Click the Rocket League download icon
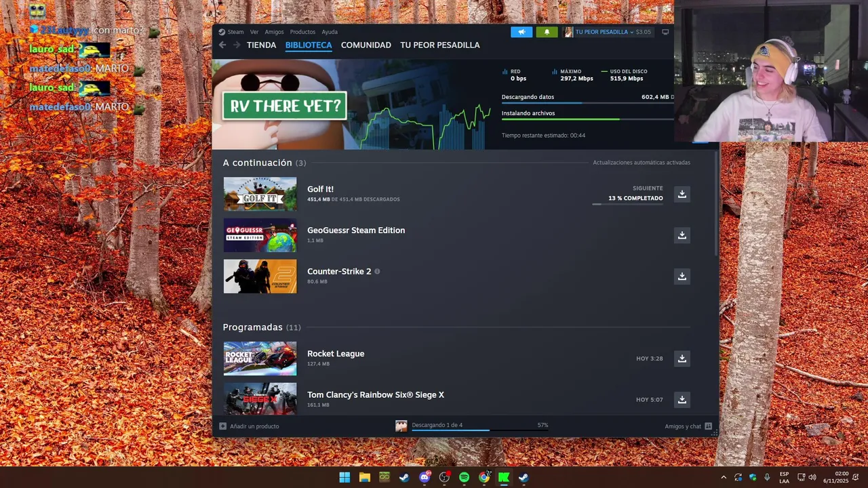868x488 pixels. (x=682, y=359)
